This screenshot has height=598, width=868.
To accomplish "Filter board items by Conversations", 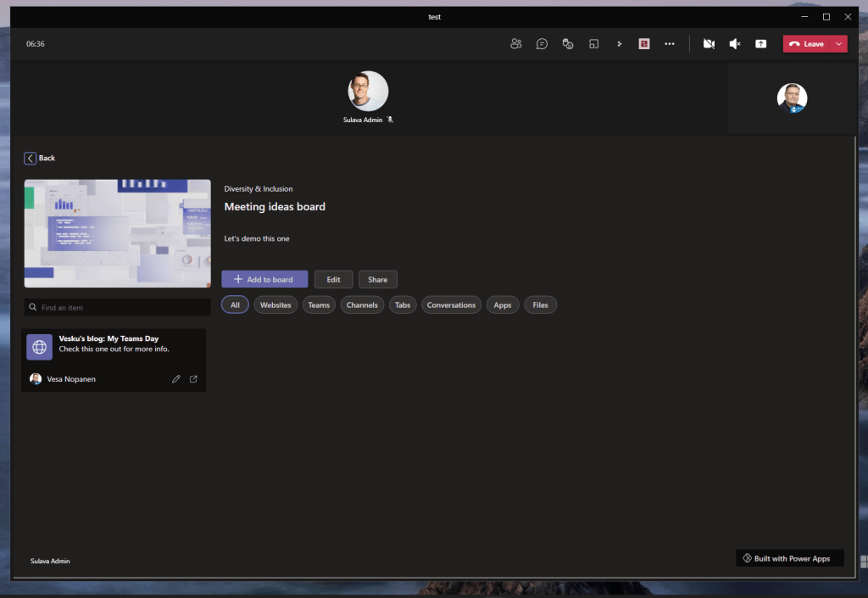I will click(x=451, y=305).
